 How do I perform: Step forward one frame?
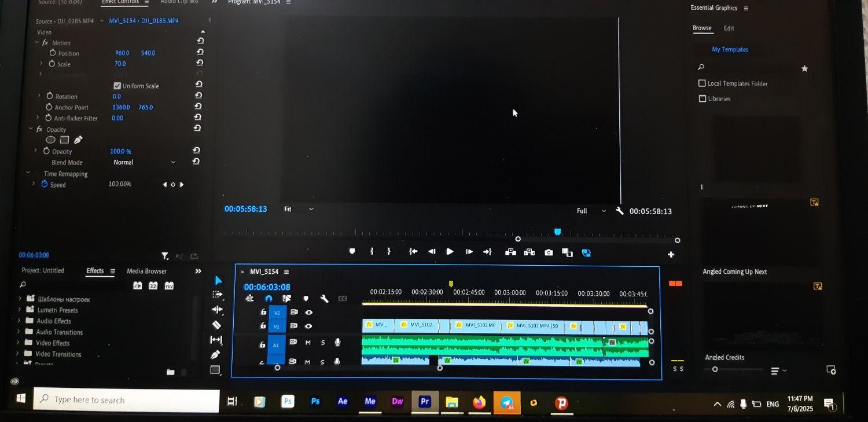469,252
